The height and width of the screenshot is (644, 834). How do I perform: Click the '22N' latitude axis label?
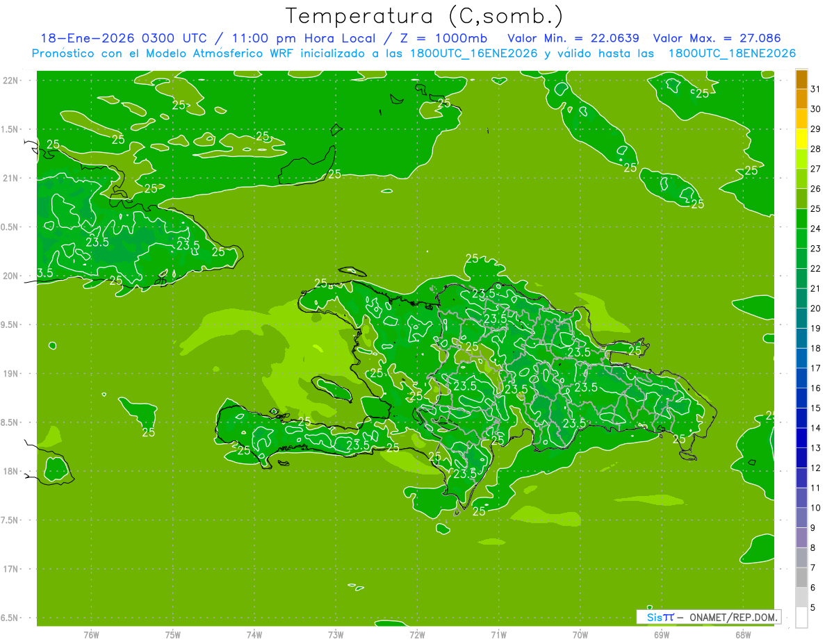point(12,80)
